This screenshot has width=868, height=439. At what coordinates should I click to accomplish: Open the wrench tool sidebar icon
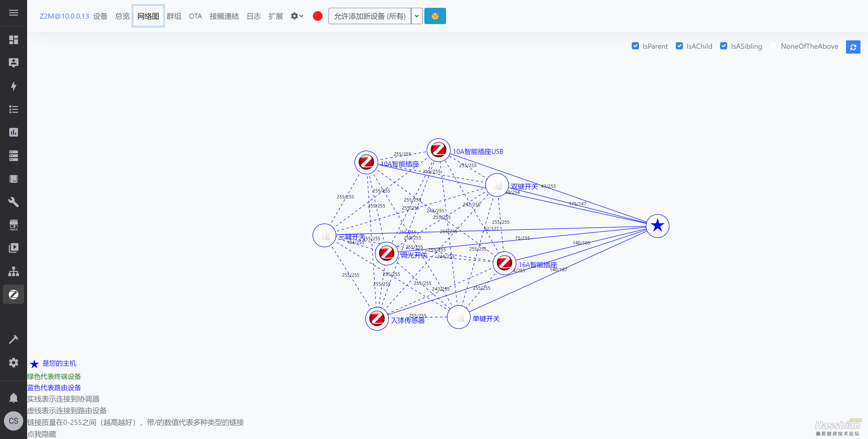[x=14, y=202]
